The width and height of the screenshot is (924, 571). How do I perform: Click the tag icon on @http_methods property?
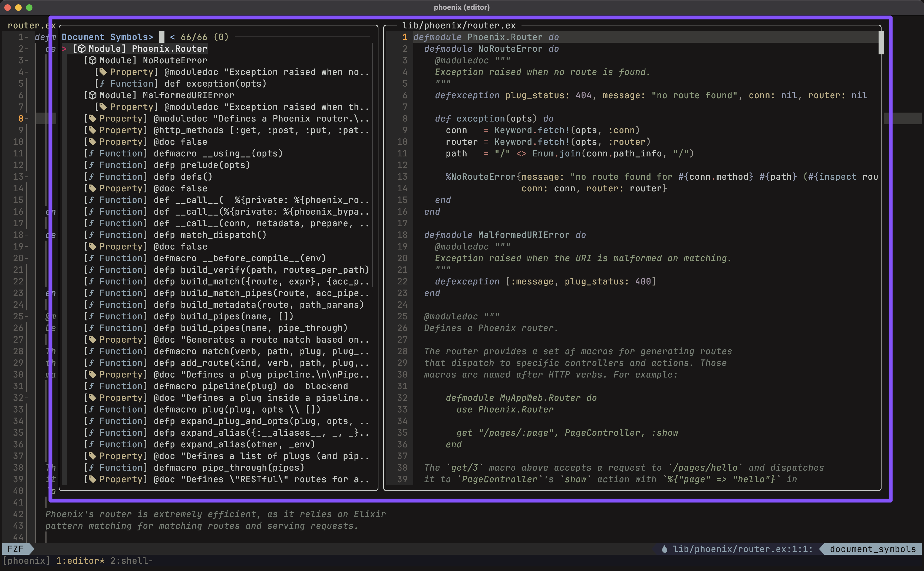pyautogui.click(x=93, y=130)
